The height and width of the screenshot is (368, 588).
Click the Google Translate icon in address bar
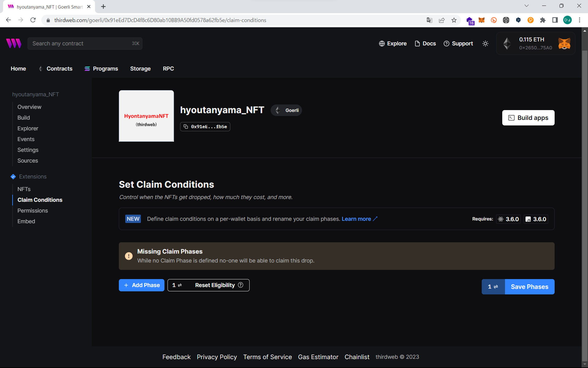(429, 20)
